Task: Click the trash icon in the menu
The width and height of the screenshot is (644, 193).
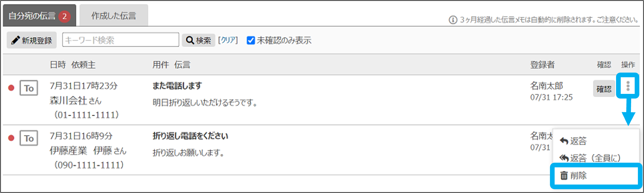Action: coord(564,176)
